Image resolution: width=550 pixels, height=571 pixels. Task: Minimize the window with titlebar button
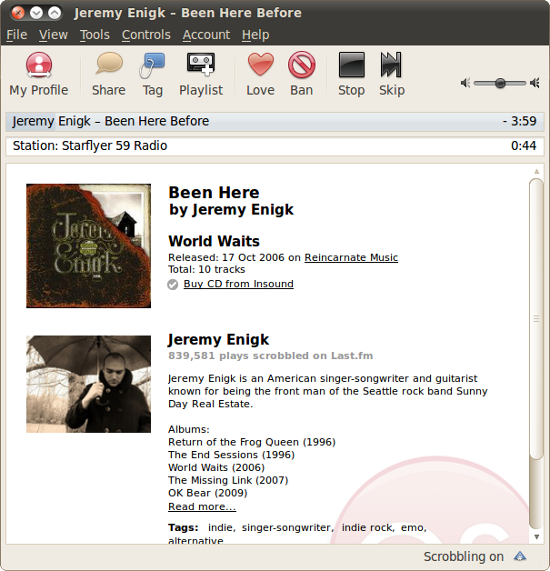[x=36, y=13]
